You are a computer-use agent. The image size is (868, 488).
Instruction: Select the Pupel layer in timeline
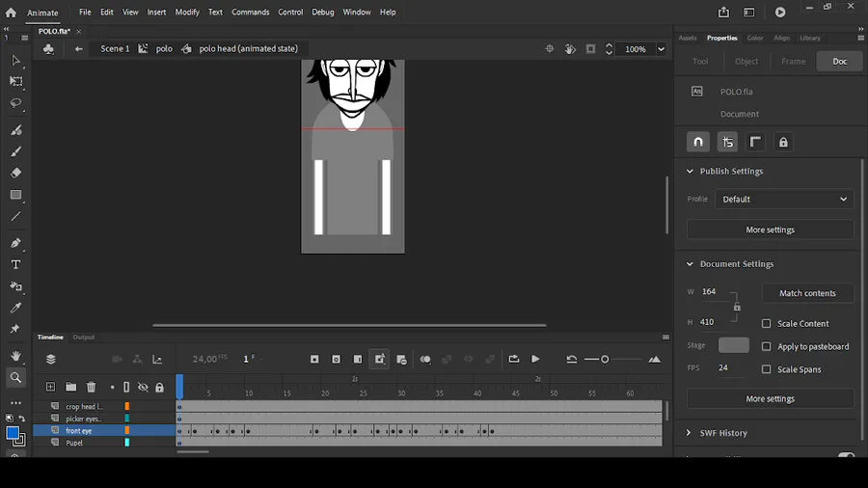coord(75,443)
